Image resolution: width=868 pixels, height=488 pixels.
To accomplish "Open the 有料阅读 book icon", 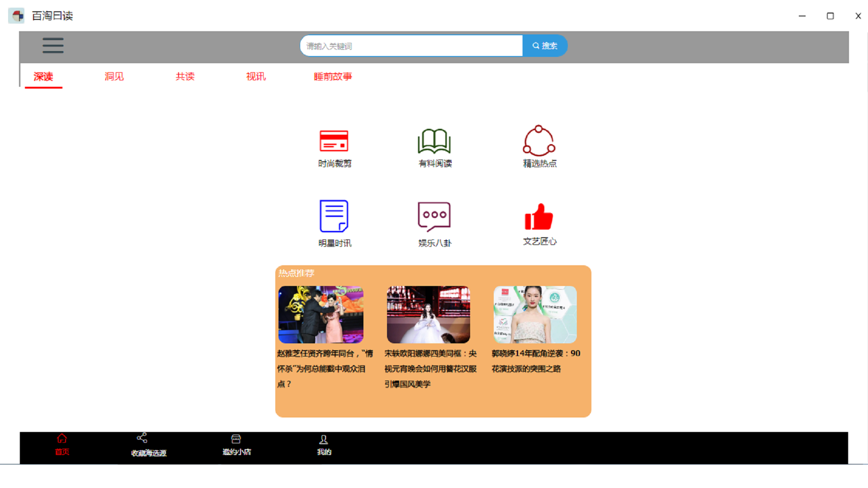I will (434, 141).
